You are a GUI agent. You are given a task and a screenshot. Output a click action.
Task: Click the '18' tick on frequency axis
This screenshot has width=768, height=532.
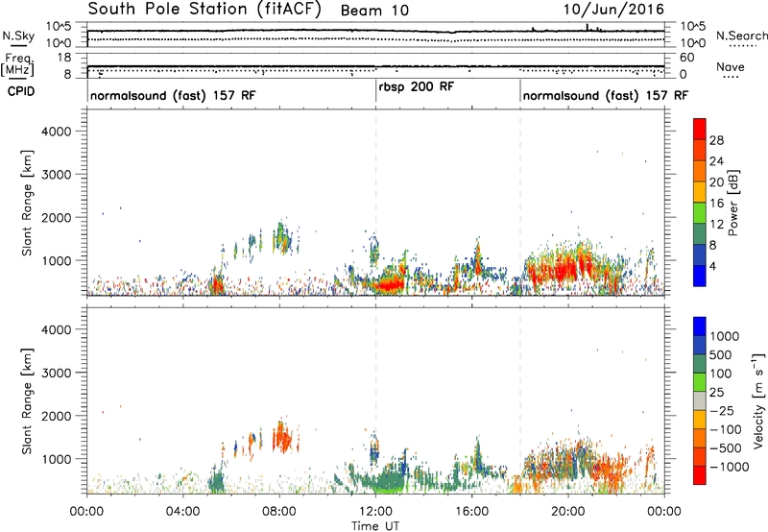pos(64,58)
